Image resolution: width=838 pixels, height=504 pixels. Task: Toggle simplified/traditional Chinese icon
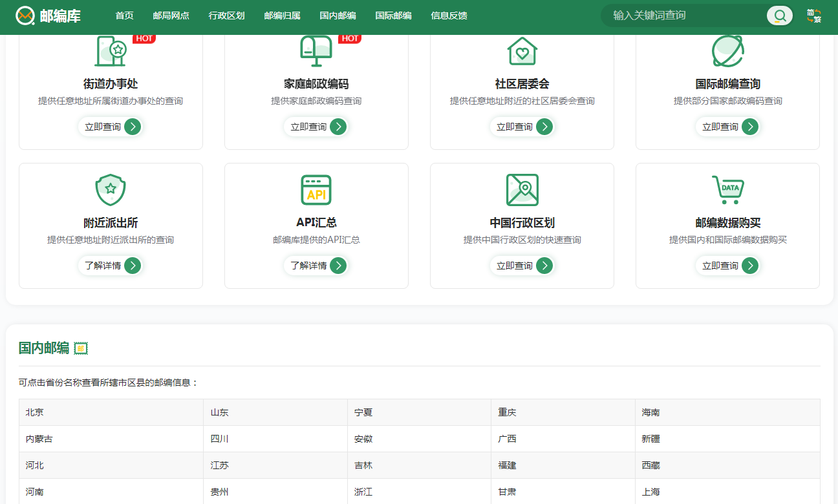[x=814, y=16]
